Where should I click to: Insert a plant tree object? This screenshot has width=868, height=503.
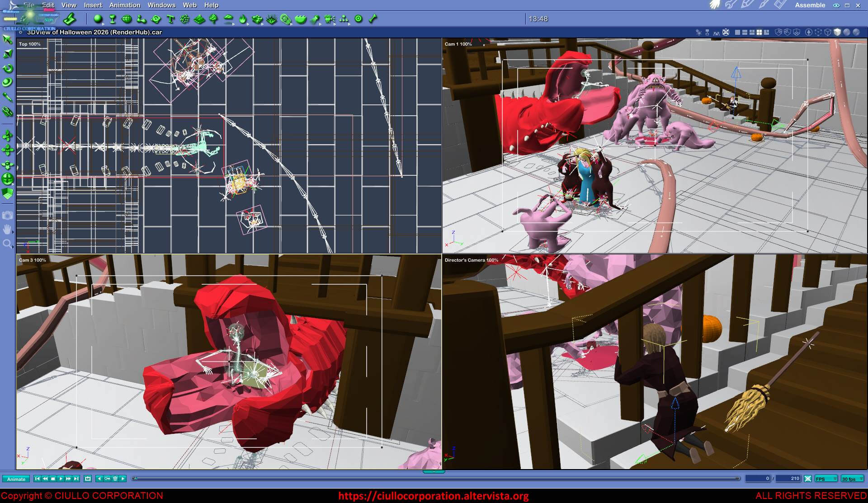tap(213, 19)
